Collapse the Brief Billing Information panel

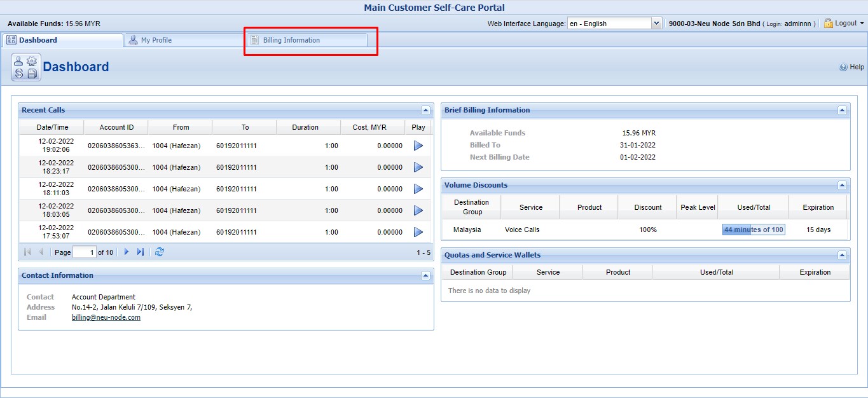coord(842,111)
